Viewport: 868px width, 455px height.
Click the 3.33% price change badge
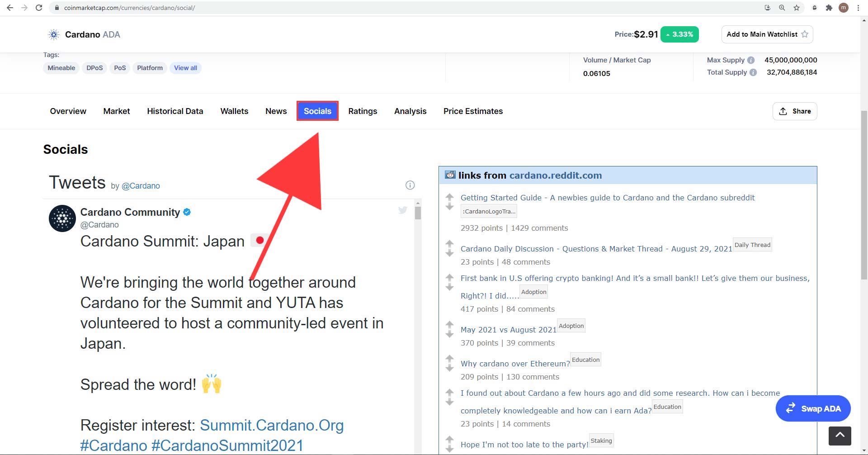click(679, 34)
